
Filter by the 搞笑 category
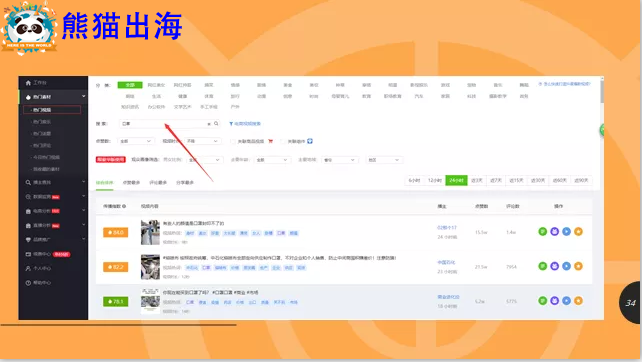pos(209,85)
